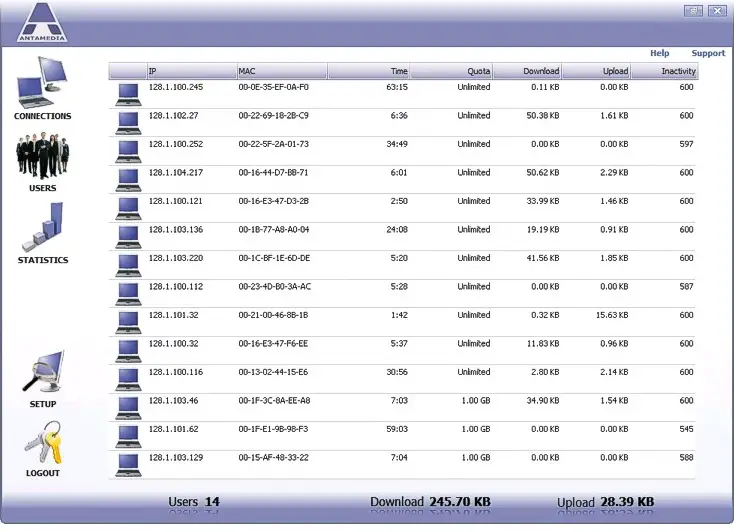Sort by the Download column header
This screenshot has width=734, height=532.
527,71
